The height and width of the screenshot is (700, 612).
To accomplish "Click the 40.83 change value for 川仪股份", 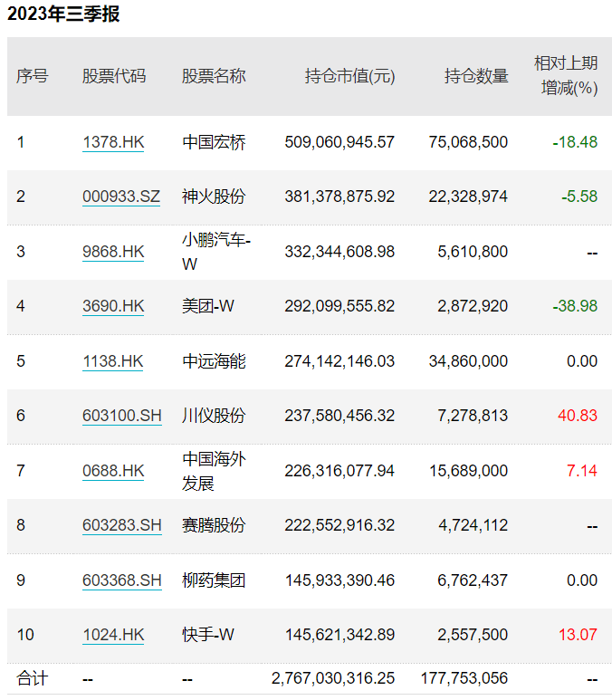I will point(578,416).
